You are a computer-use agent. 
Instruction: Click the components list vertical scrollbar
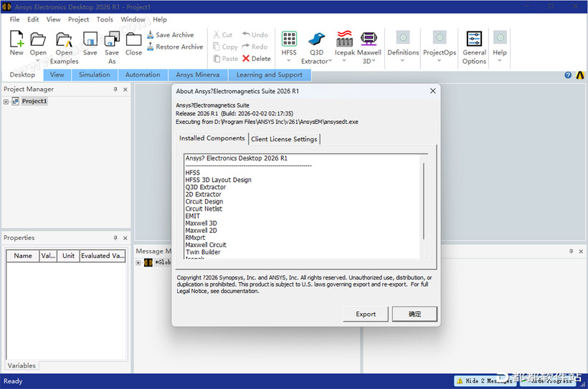point(424,201)
